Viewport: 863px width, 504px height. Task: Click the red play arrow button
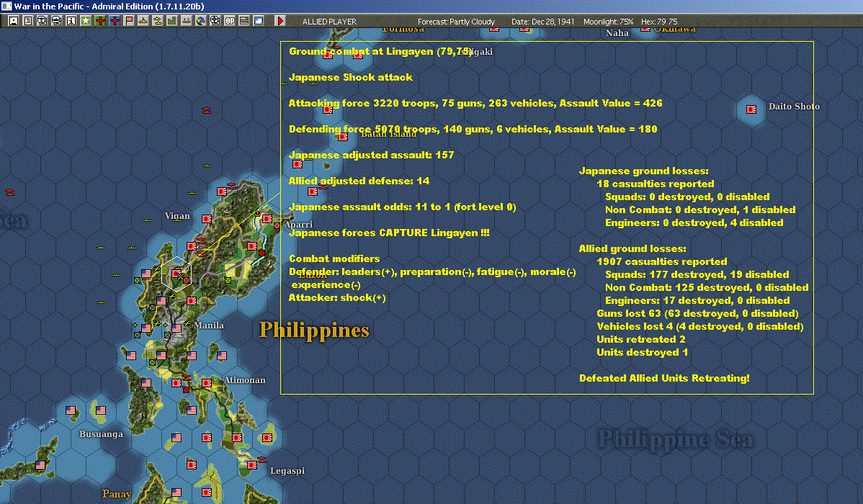280,21
